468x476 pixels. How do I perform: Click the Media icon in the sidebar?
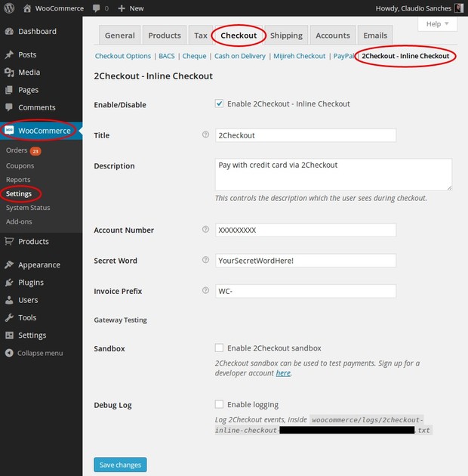[x=9, y=73]
